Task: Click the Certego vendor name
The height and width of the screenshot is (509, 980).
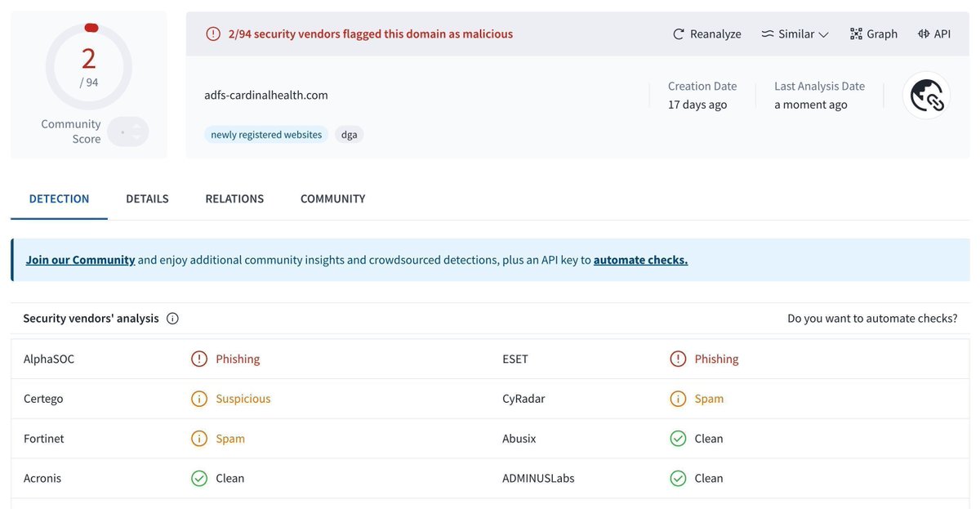Action: tap(43, 399)
